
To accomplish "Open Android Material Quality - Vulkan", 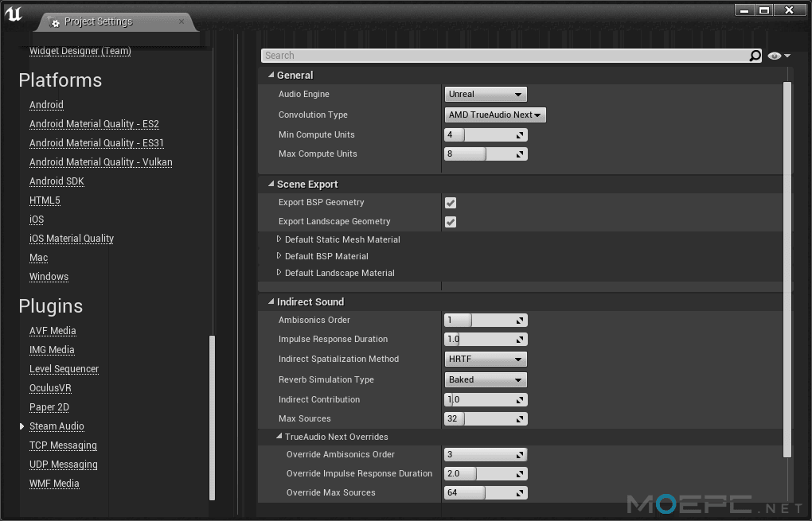I will (101, 162).
